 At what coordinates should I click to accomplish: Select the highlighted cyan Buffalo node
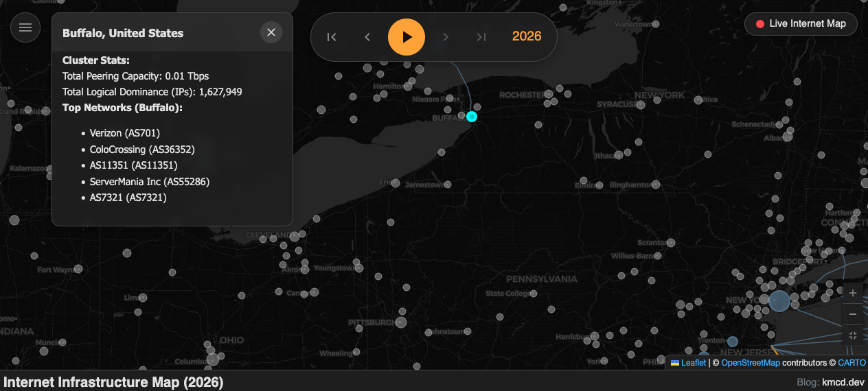(x=472, y=117)
